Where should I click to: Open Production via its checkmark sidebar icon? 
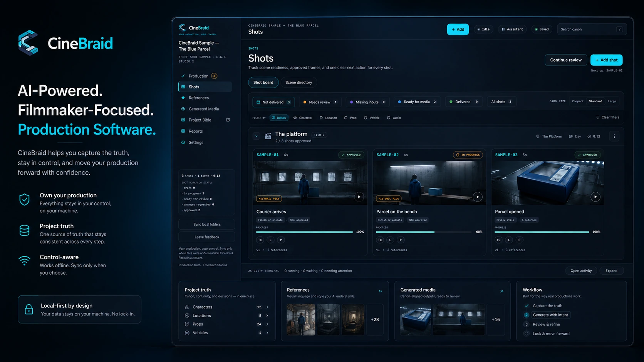(183, 76)
